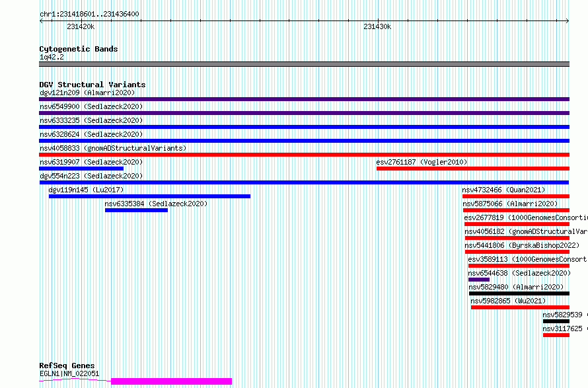Click the dgv121n209 (Almarri2020) variant bar
The width and height of the screenshot is (588, 388).
pos(304,99)
